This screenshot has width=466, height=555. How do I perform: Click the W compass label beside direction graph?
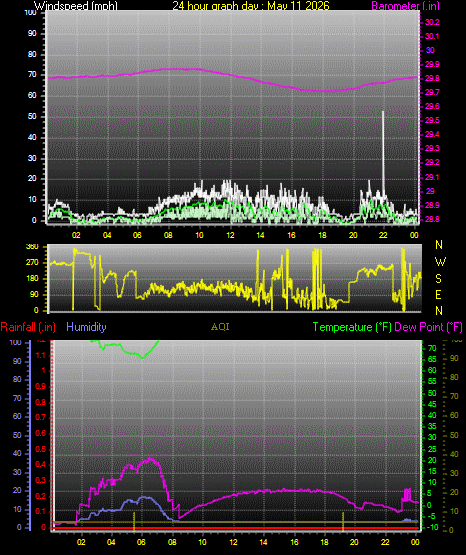coord(440,262)
